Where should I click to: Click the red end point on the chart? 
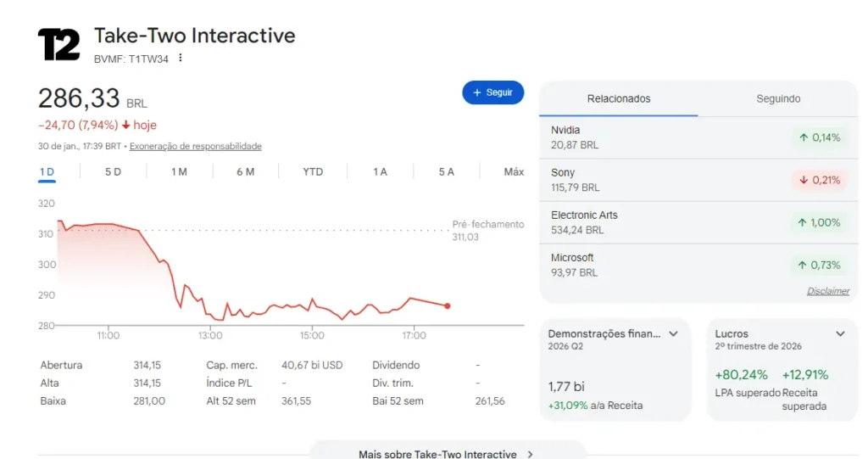448,306
